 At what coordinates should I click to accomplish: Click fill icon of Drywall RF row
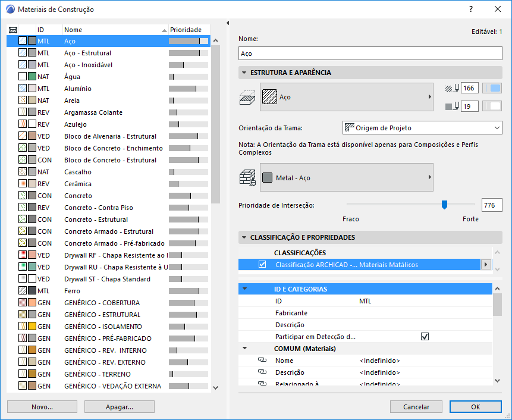coord(23,255)
